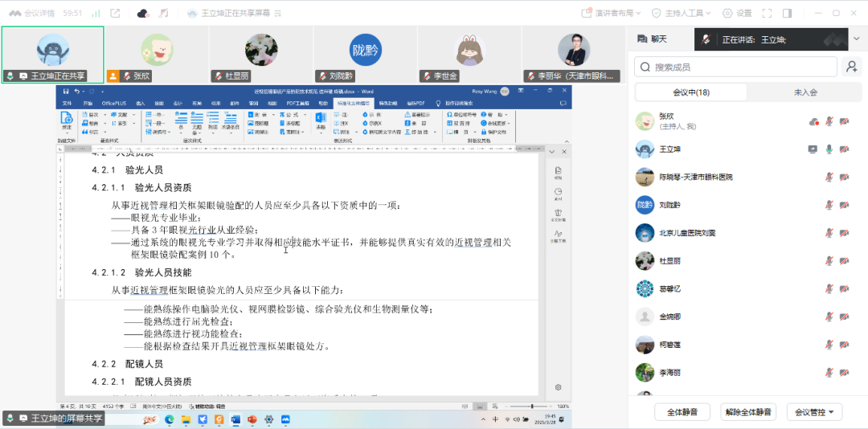The height and width of the screenshot is (429, 868).
Task: Switch to the 聊天 chat tab
Action: pyautogui.click(x=652, y=39)
